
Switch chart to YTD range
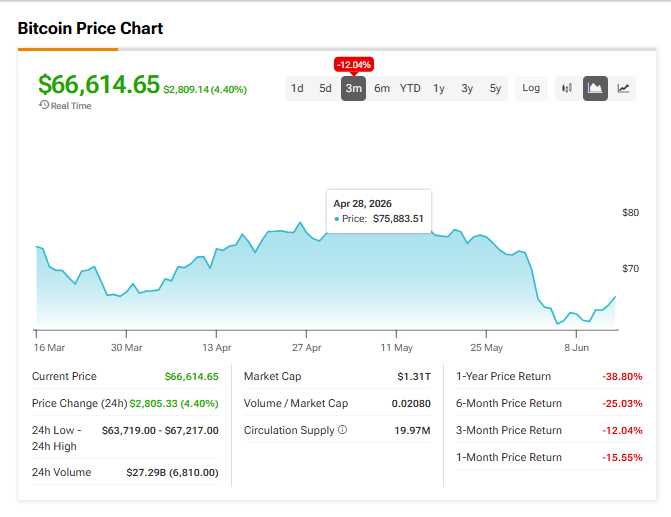click(x=410, y=88)
